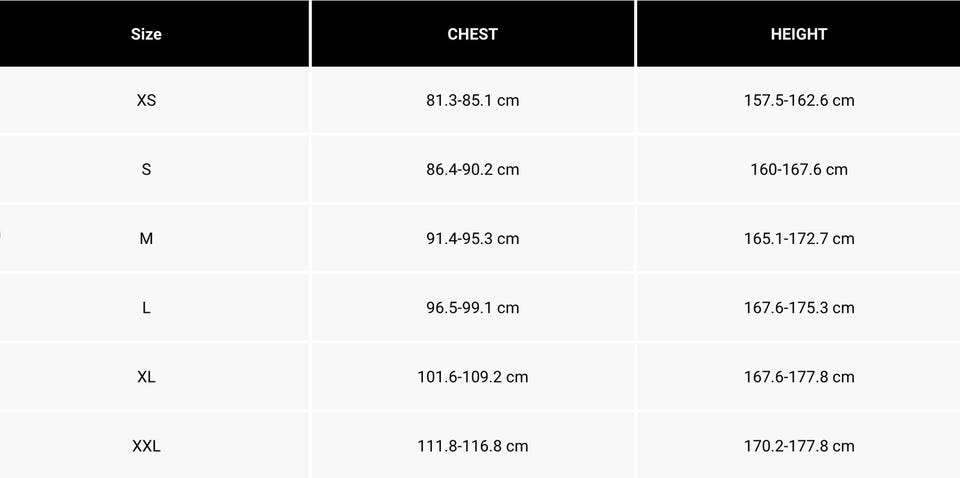Click chest value 101.6-109.2 cm
This screenshot has width=960, height=478.
pos(472,377)
